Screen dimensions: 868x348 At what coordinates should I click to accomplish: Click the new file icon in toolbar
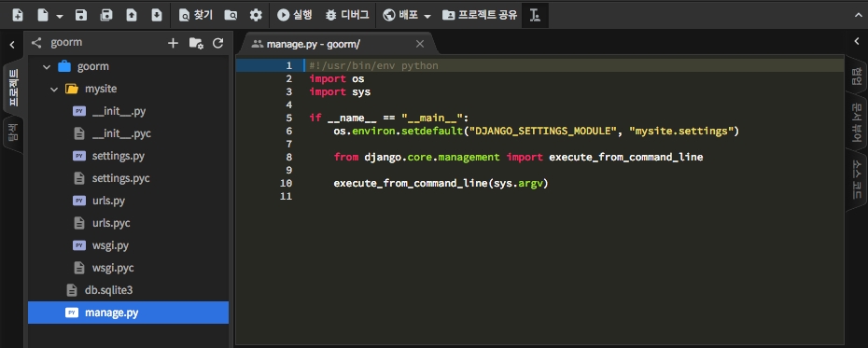pyautogui.click(x=43, y=15)
